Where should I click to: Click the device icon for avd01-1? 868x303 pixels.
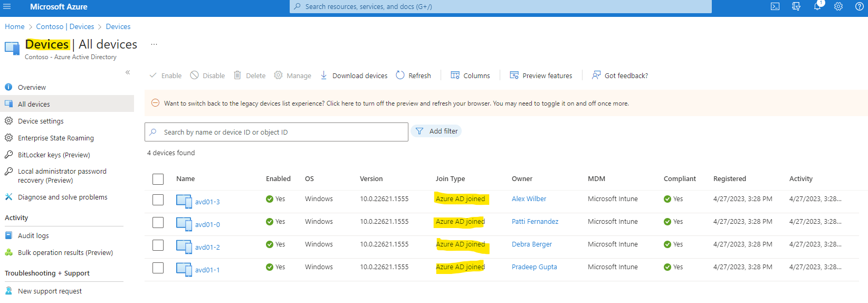184,269
